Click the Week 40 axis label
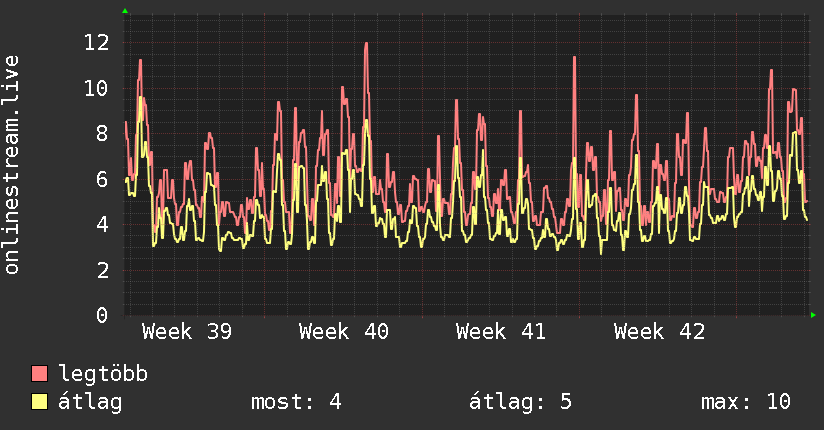This screenshot has height=430, width=824. (x=344, y=332)
